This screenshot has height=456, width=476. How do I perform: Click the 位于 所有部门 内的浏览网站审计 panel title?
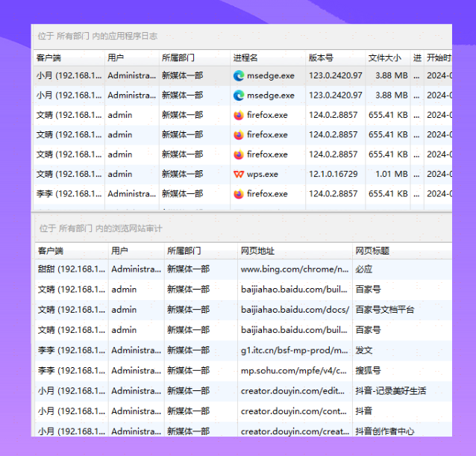click(101, 228)
